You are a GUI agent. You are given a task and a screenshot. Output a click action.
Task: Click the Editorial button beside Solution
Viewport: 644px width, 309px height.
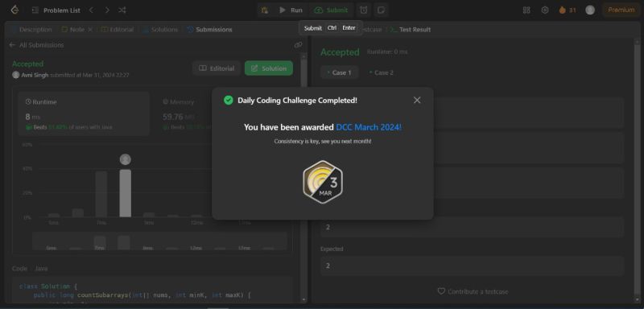pyautogui.click(x=217, y=68)
